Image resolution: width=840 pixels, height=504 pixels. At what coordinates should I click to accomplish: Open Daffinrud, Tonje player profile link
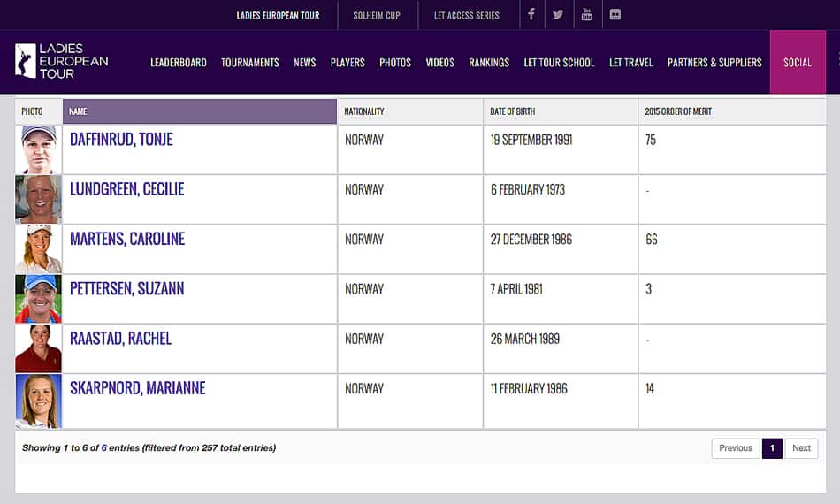pyautogui.click(x=122, y=140)
